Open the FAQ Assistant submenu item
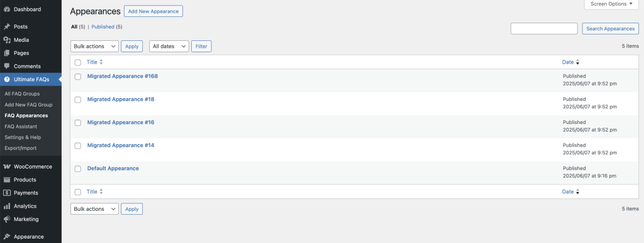This screenshot has width=644, height=243. click(x=21, y=127)
